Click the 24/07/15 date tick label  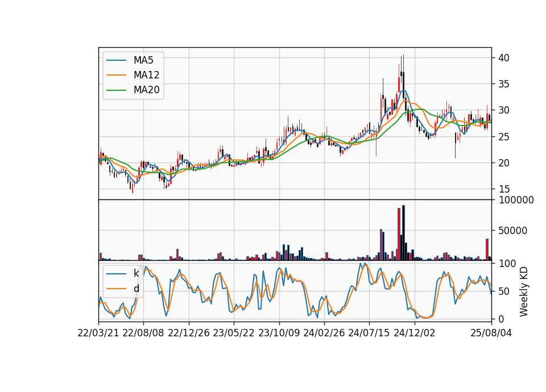pyautogui.click(x=369, y=333)
